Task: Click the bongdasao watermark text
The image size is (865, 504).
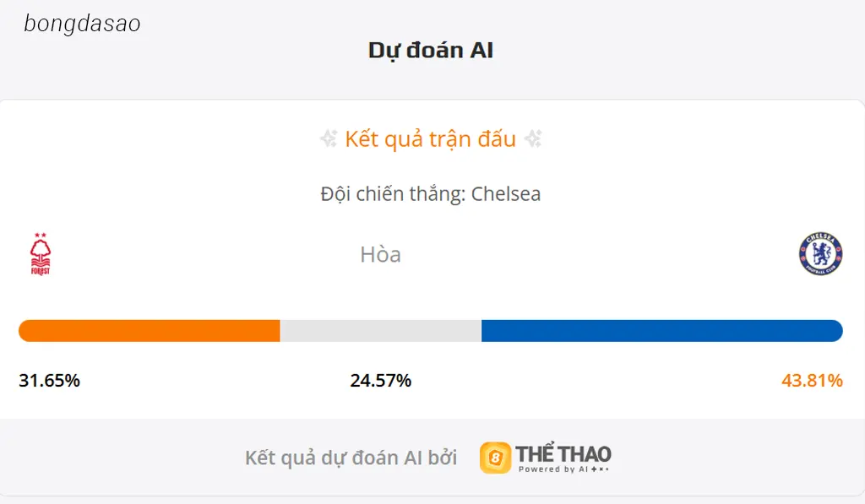Action: click(x=82, y=24)
